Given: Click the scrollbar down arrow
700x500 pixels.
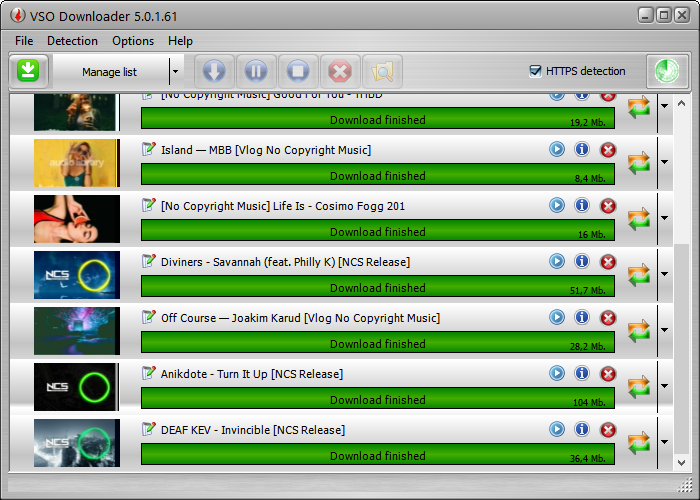Looking at the screenshot, I should [681, 462].
